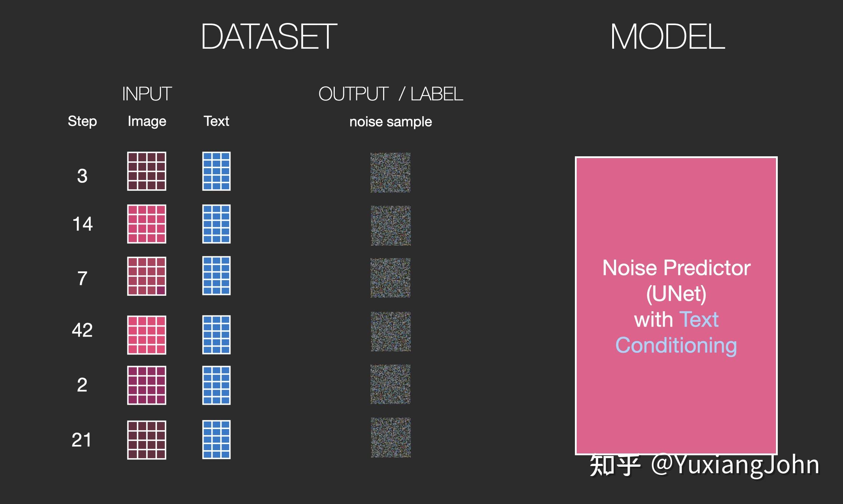This screenshot has width=843, height=504.
Task: Click the image grid in step 3 row
Action: (x=147, y=171)
